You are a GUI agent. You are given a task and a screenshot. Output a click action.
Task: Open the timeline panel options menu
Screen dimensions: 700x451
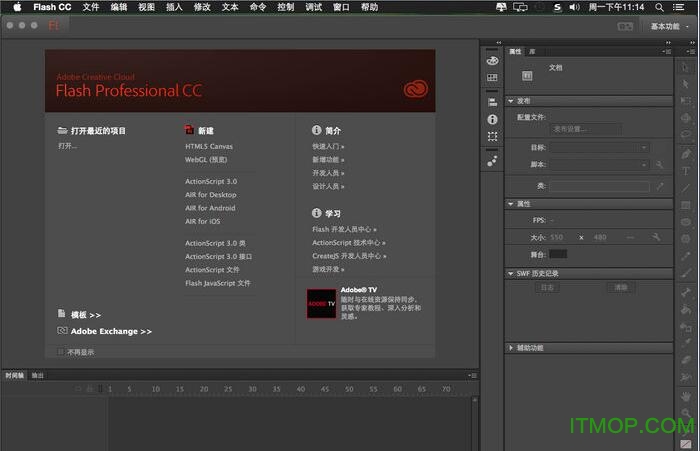pyautogui.click(x=472, y=376)
